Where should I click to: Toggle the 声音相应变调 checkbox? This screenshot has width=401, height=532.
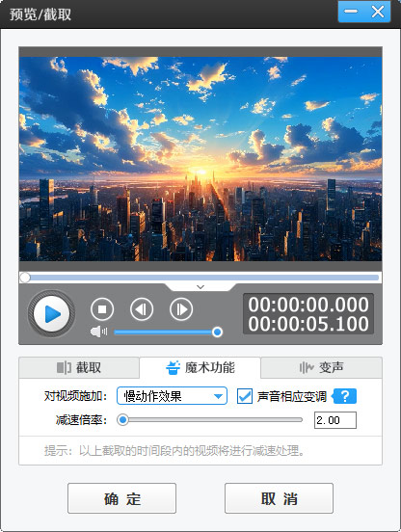click(x=245, y=396)
